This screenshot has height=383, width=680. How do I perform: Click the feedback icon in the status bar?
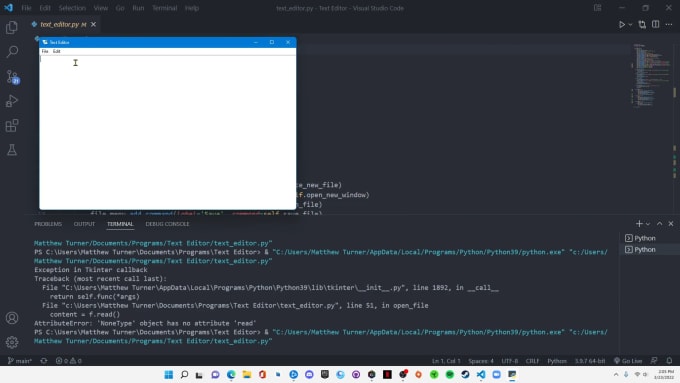point(654,361)
